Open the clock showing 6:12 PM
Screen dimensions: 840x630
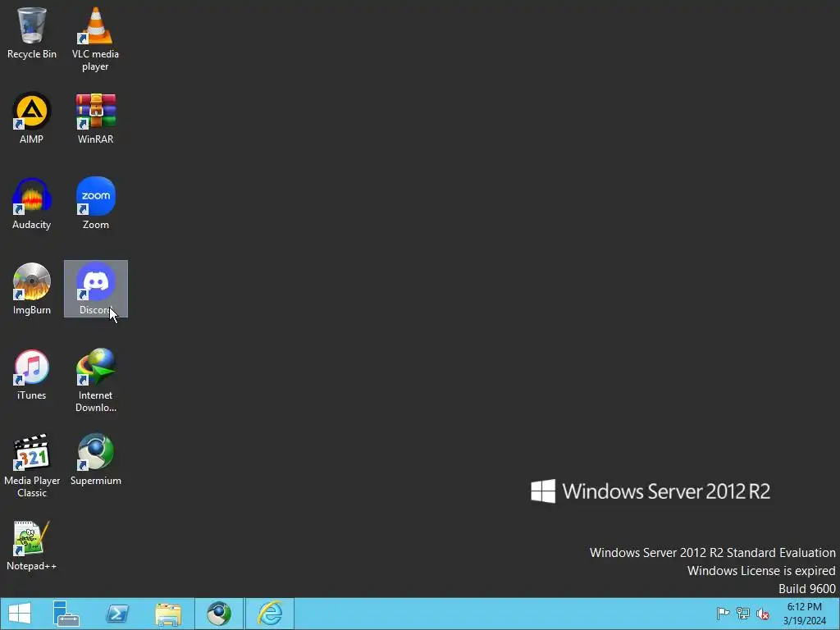click(x=804, y=614)
